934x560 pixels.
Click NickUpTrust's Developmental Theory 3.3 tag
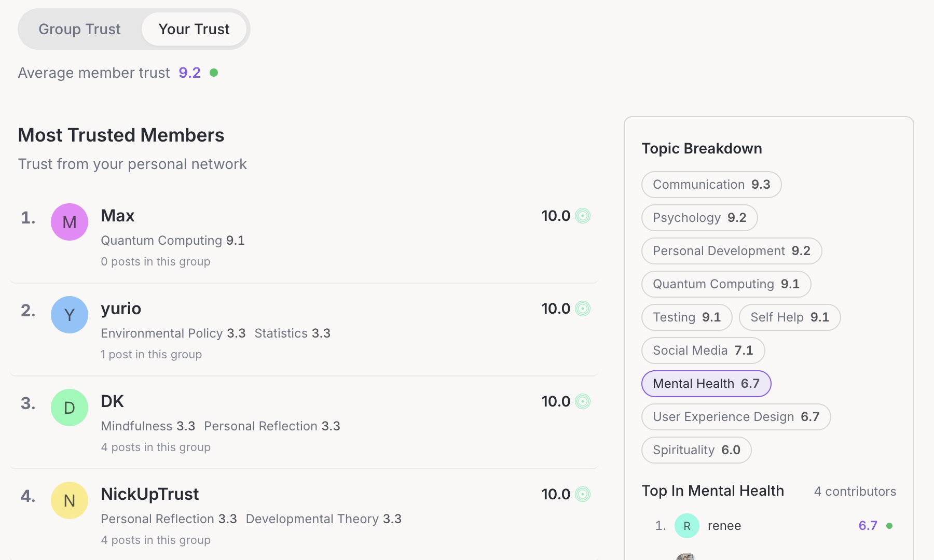coord(324,519)
